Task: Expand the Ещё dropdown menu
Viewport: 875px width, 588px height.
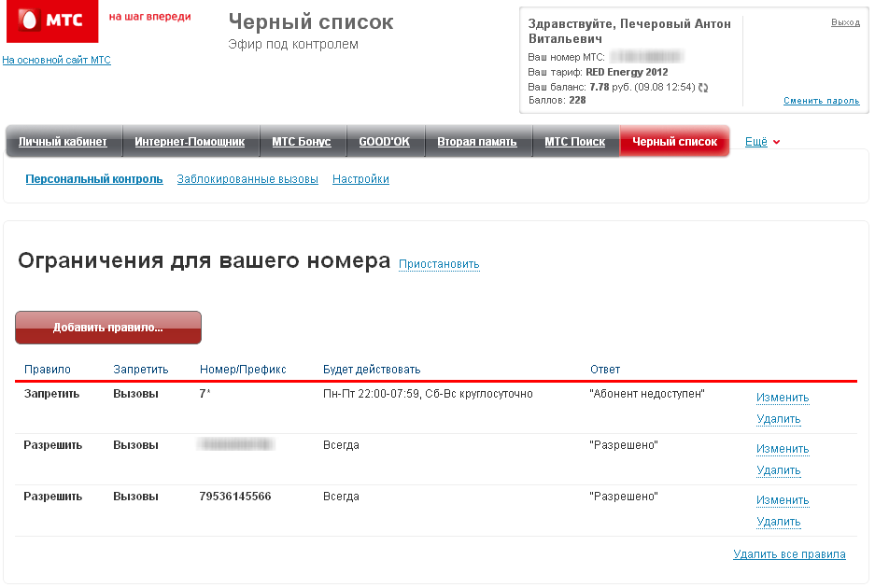Action: point(762,142)
